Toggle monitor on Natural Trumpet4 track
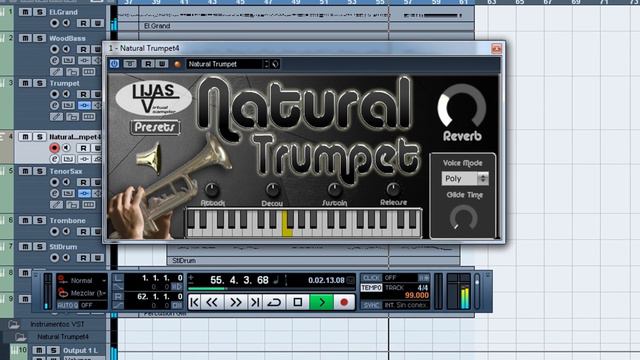This screenshot has width=640, height=360. [66, 148]
